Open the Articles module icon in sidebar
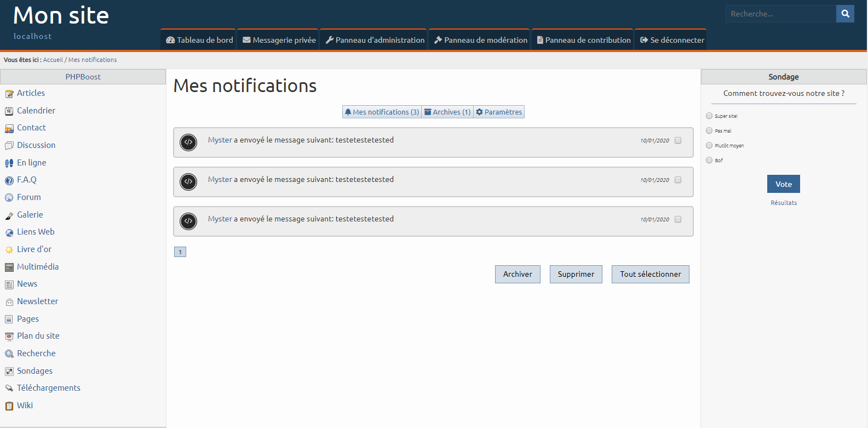Image resolution: width=868 pixels, height=428 pixels. pyautogui.click(x=9, y=94)
